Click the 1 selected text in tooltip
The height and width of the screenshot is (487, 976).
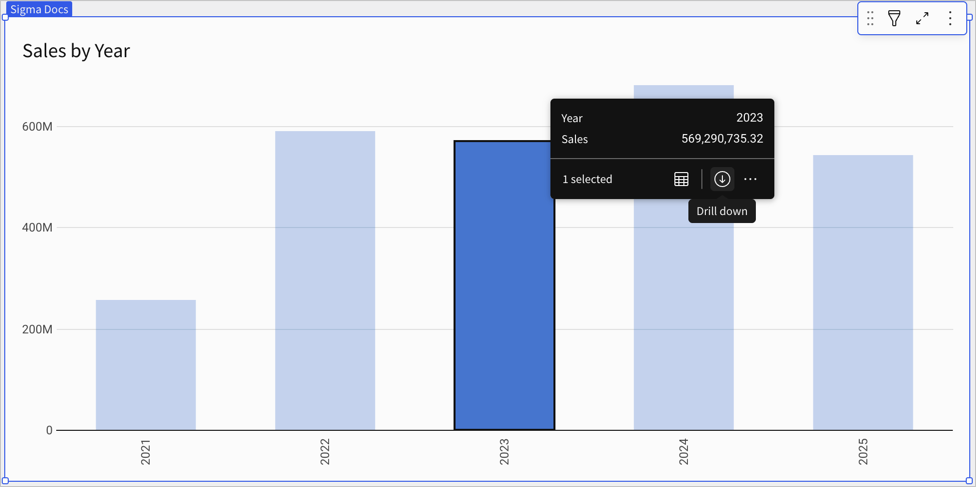[588, 179]
